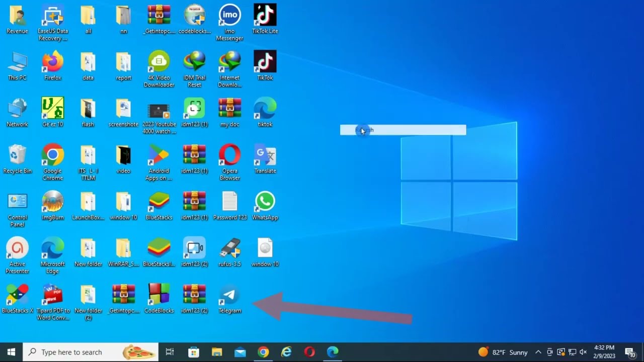
Task: Select idm123 (1) with green screenshot icon
Action: (x=194, y=113)
